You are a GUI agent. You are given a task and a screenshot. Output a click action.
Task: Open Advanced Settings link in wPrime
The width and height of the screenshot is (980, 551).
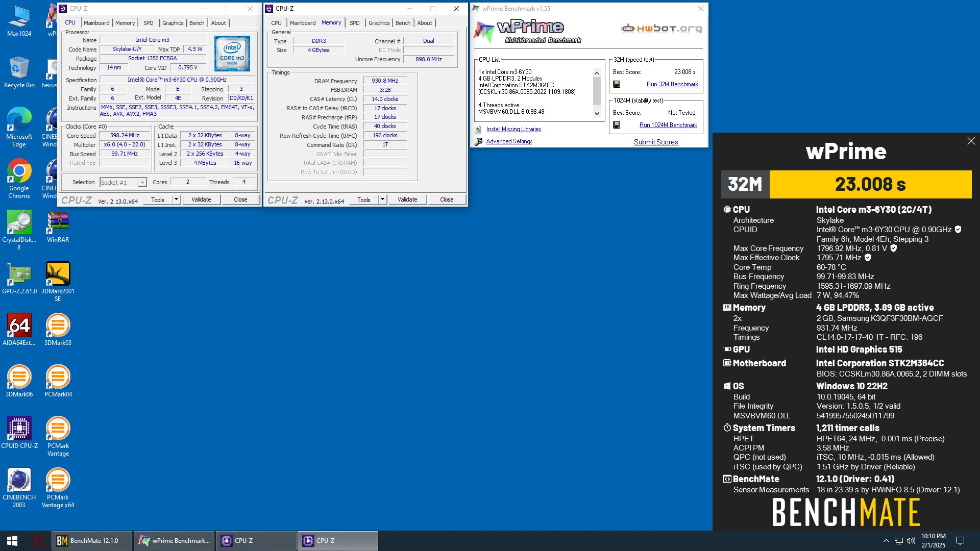tap(509, 141)
